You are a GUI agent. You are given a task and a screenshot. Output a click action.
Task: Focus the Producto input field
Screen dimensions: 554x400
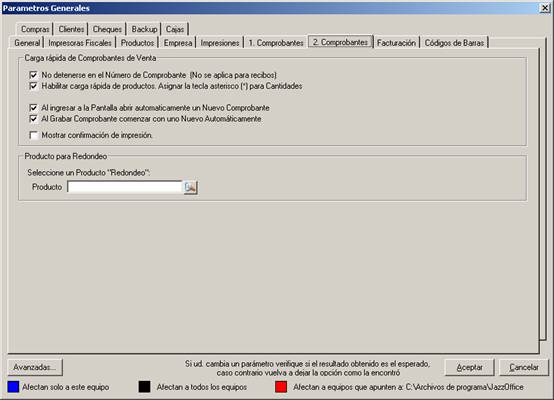pos(125,187)
